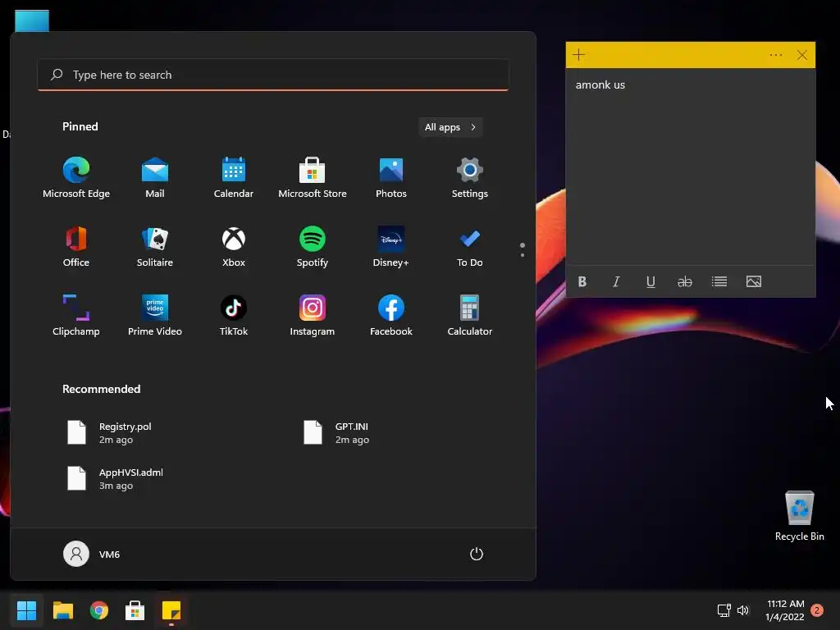Open File Explorer from taskbar
The image size is (840, 630).
[62, 610]
